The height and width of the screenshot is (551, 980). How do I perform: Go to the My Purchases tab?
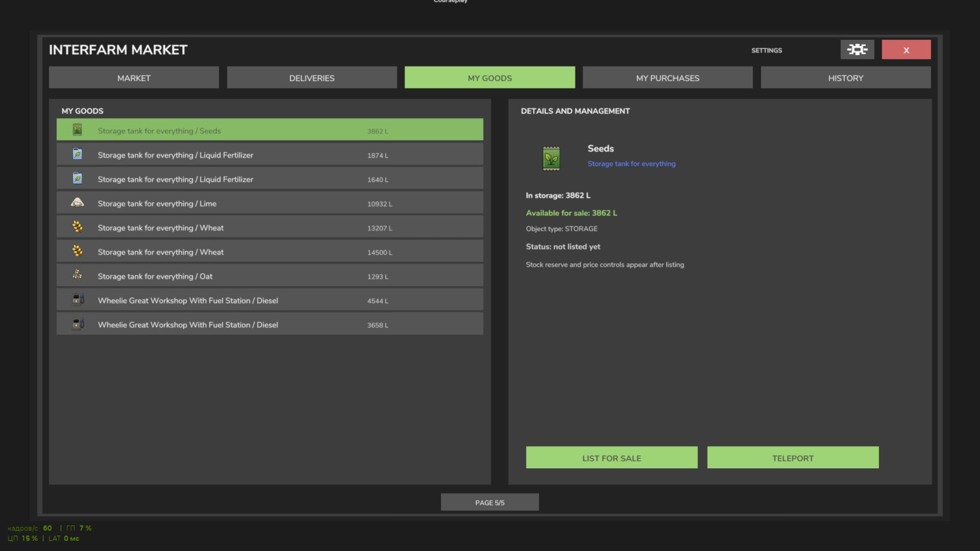pos(668,78)
